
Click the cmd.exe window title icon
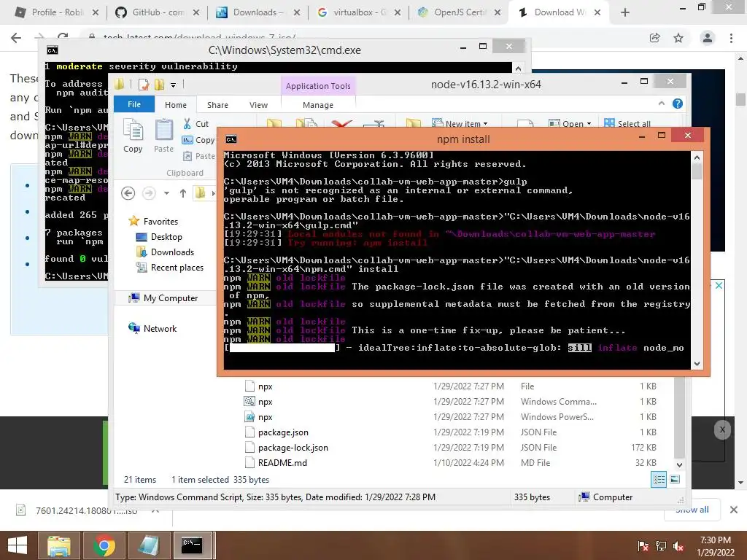click(x=53, y=50)
